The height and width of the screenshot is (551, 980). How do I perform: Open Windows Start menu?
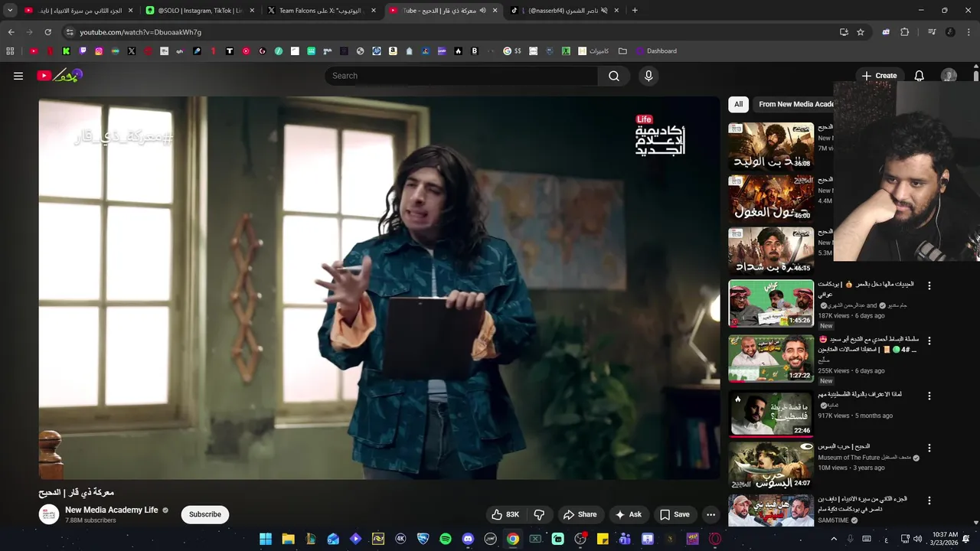coord(266,539)
